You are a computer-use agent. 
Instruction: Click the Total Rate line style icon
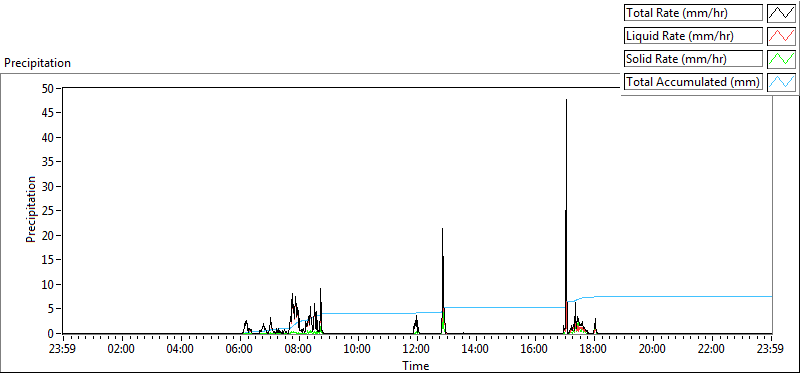coord(781,13)
